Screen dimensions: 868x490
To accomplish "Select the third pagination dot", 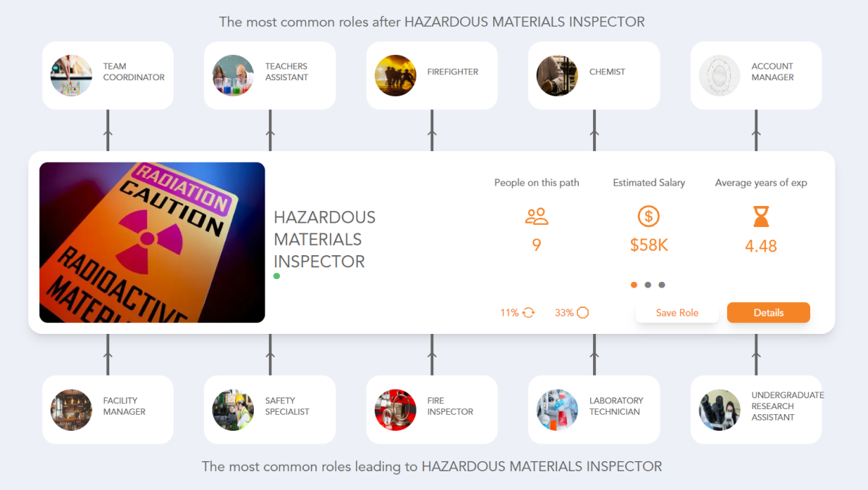I will (x=660, y=285).
